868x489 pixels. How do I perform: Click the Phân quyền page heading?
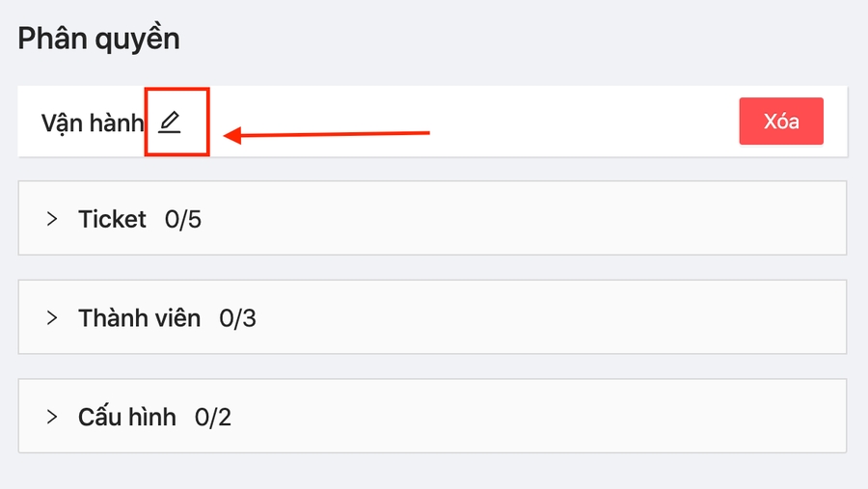pos(98,40)
